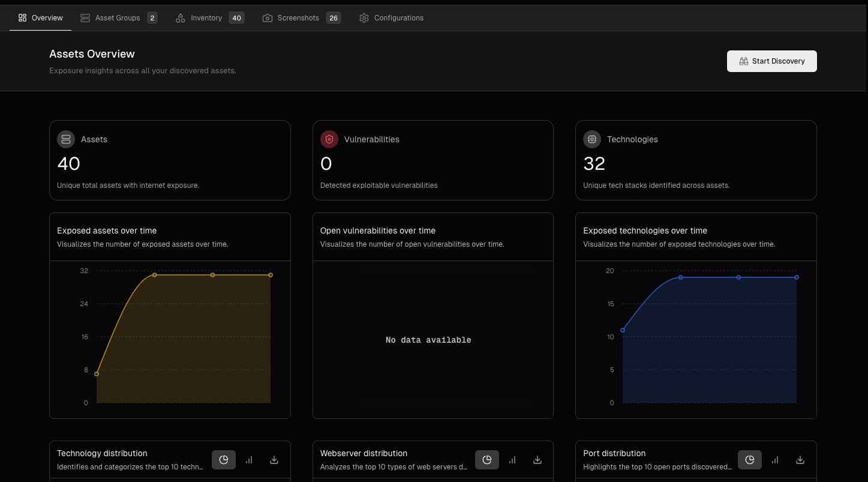Open the Inventory tab
The height and width of the screenshot is (482, 868).
[x=209, y=18]
